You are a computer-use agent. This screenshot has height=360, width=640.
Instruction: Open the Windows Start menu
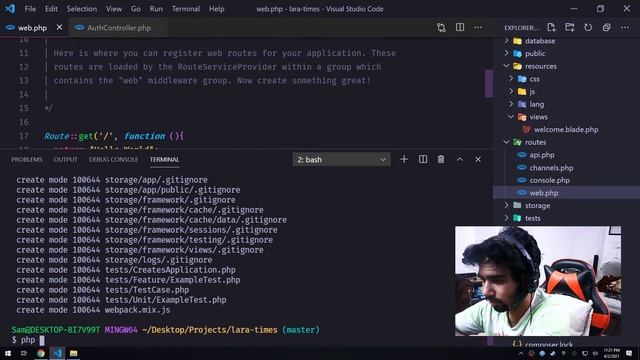(8, 353)
